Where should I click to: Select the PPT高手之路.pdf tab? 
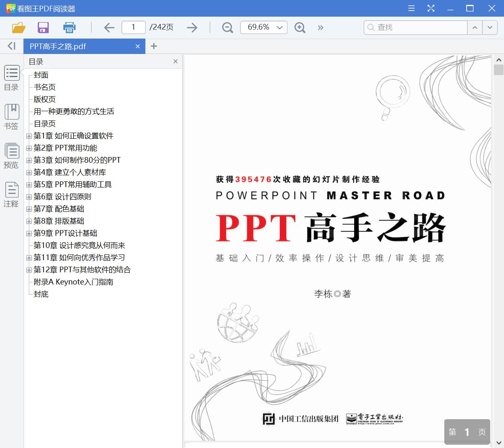click(84, 46)
